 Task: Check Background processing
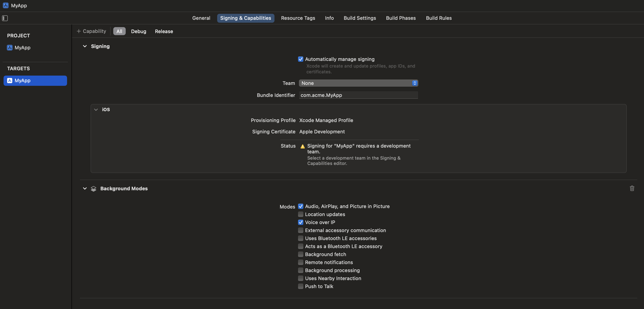300,270
